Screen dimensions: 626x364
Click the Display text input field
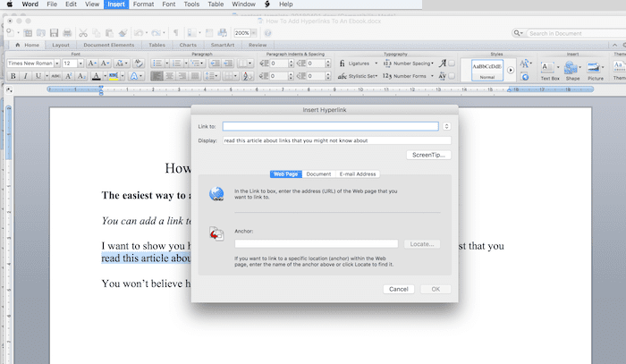[337, 140]
